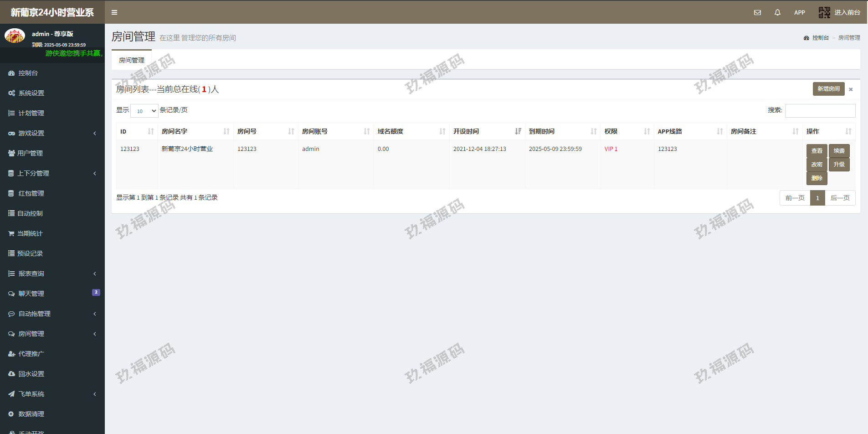Open the mail envelope icon in header
The height and width of the screenshot is (434, 868).
pyautogui.click(x=757, y=12)
